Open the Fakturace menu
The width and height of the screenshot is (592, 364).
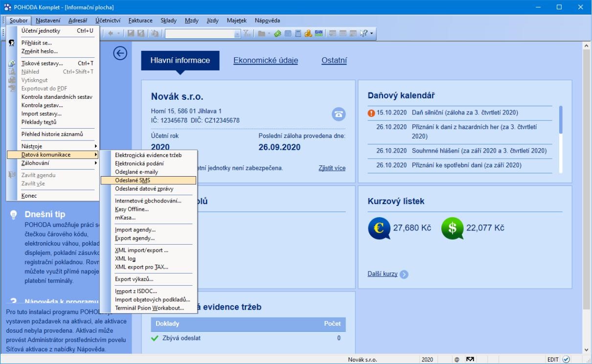[140, 21]
